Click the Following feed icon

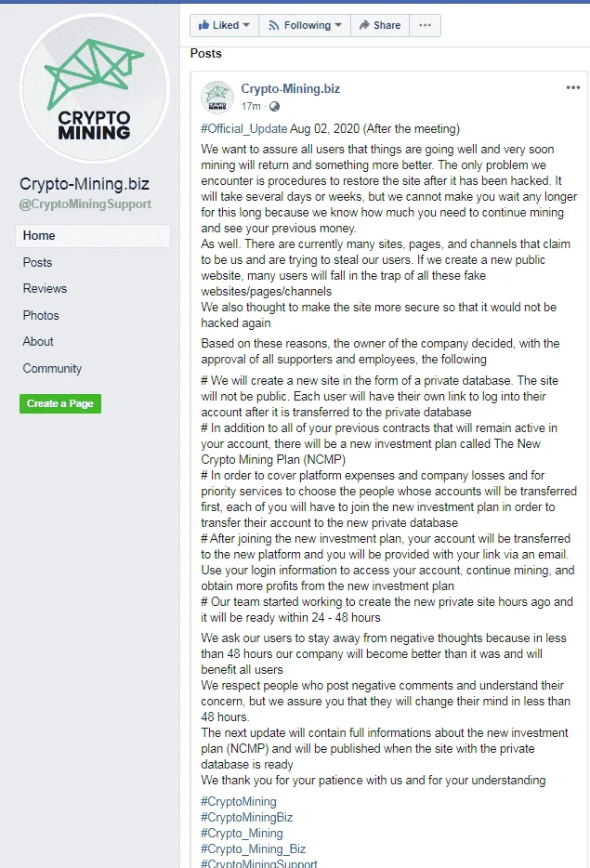pos(273,25)
